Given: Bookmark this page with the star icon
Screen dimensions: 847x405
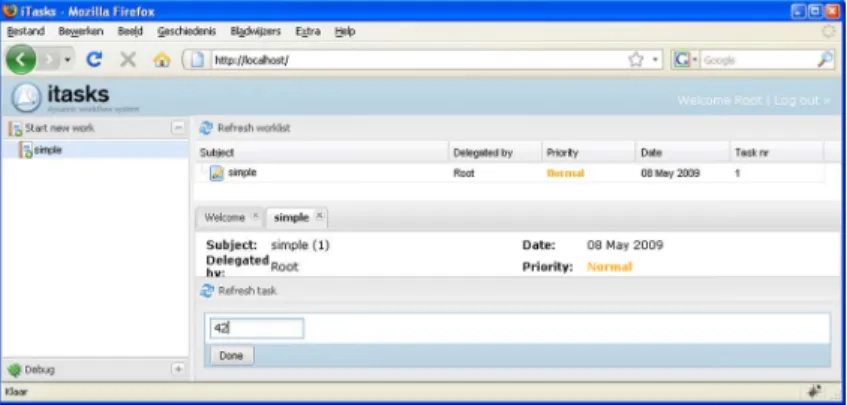Looking at the screenshot, I should click(x=636, y=60).
